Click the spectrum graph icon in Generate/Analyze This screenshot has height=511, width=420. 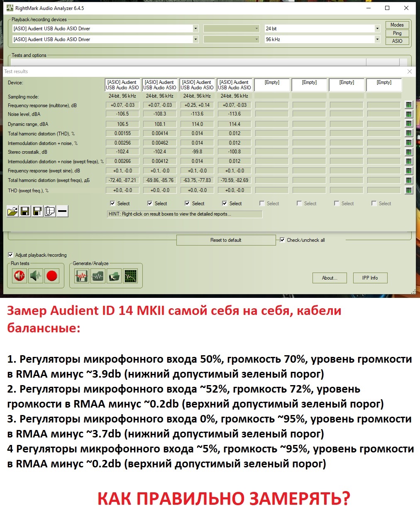(x=130, y=276)
